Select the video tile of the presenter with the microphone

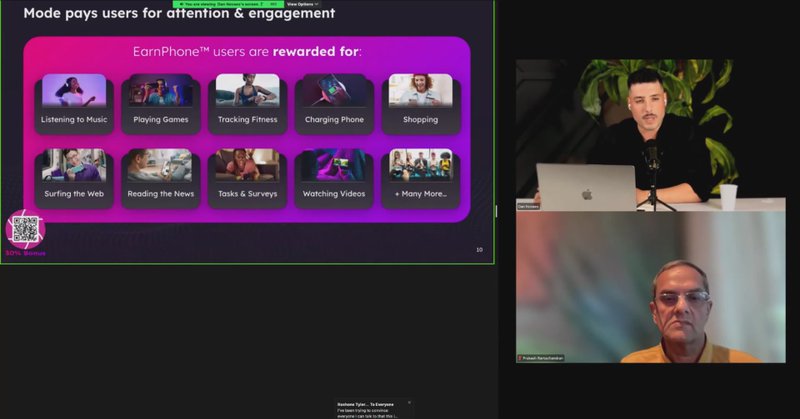tap(651, 135)
